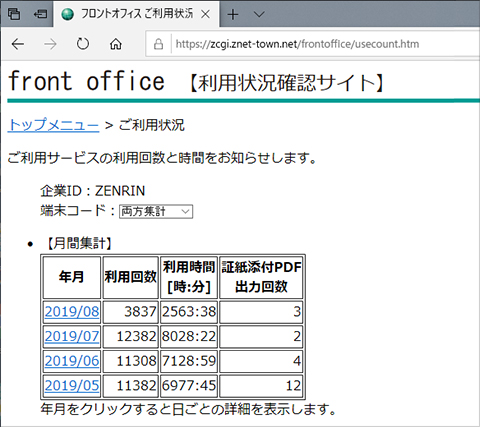Click PDF output count 4 for 2019/06

(x=297, y=361)
